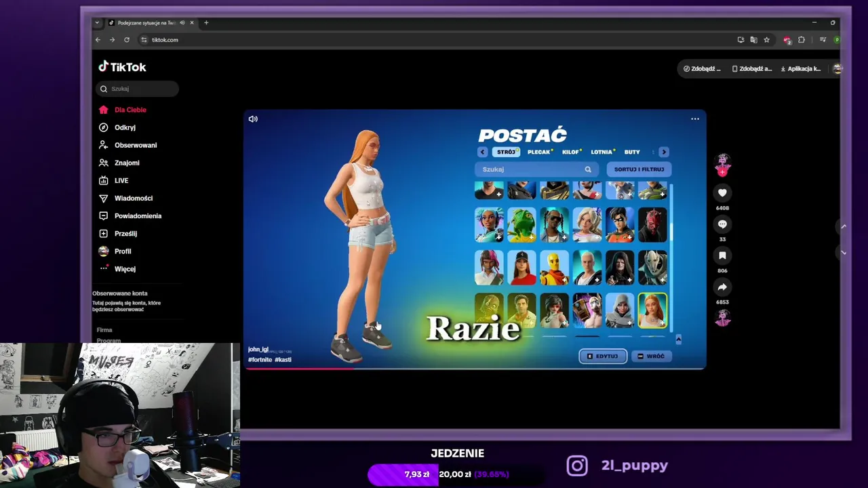This screenshot has height=488, width=868.
Task: Open #kasti hashtag link
Action: tap(283, 359)
